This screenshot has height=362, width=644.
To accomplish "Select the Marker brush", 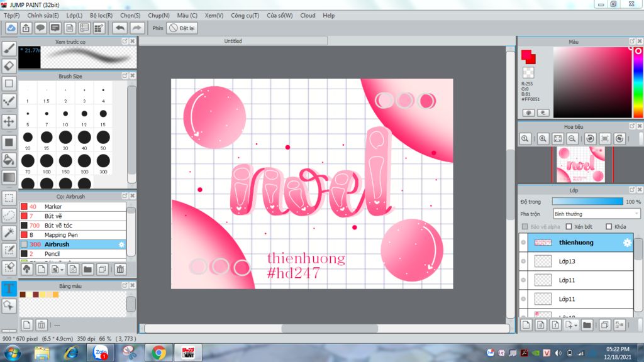I will click(73, 206).
